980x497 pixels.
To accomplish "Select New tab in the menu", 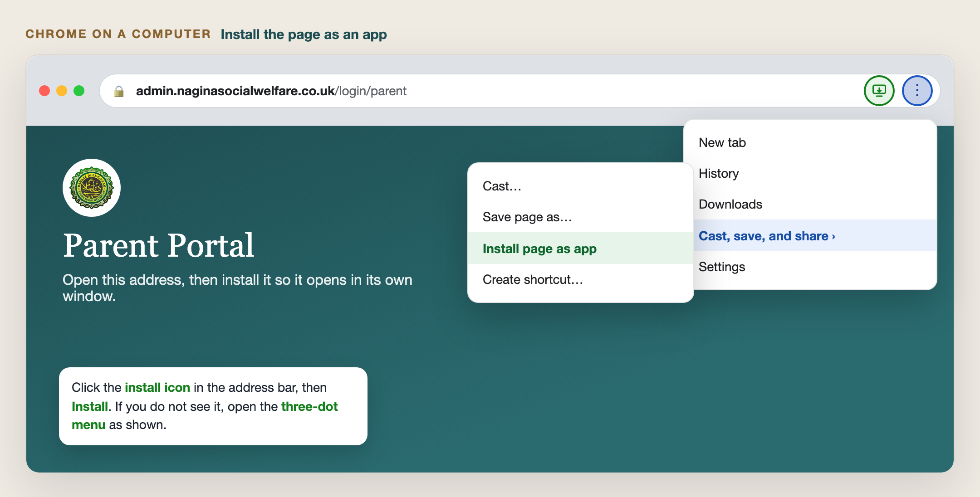I will [810, 142].
